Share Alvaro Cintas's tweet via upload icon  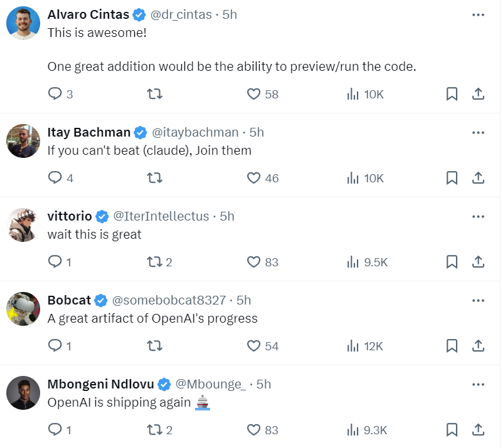click(x=478, y=94)
